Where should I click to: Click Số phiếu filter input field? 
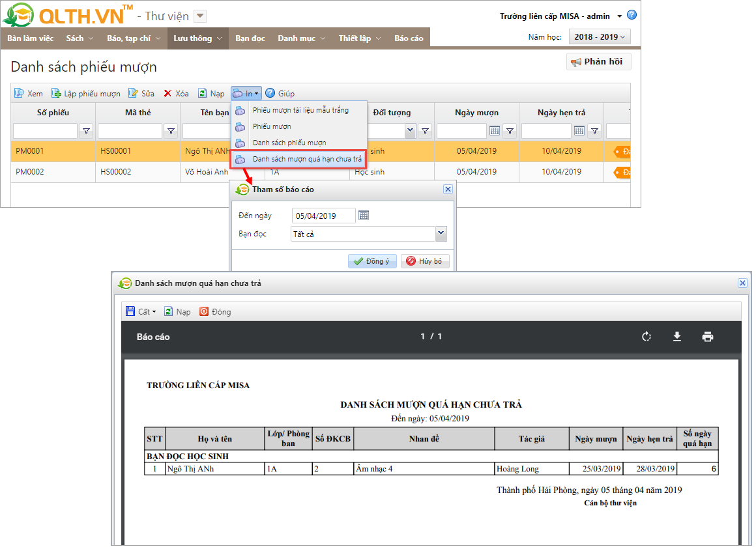click(46, 130)
